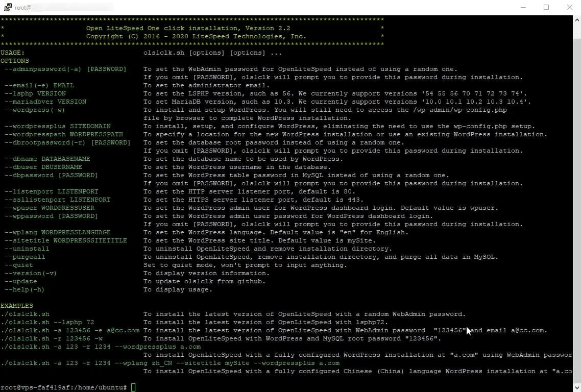Click the "--sslistenport LISTENPORT" option text
581x392 pixels.
click(x=57, y=200)
